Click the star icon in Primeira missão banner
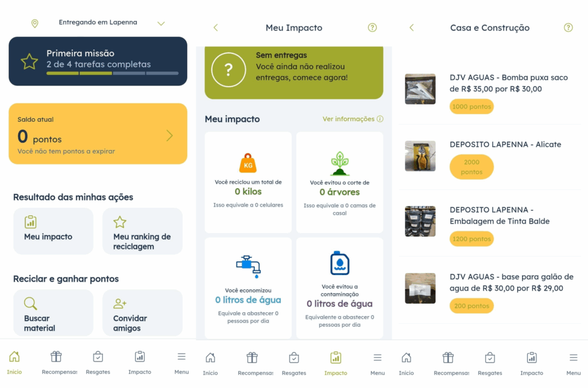Screen dimensions: 588x388 point(29,61)
